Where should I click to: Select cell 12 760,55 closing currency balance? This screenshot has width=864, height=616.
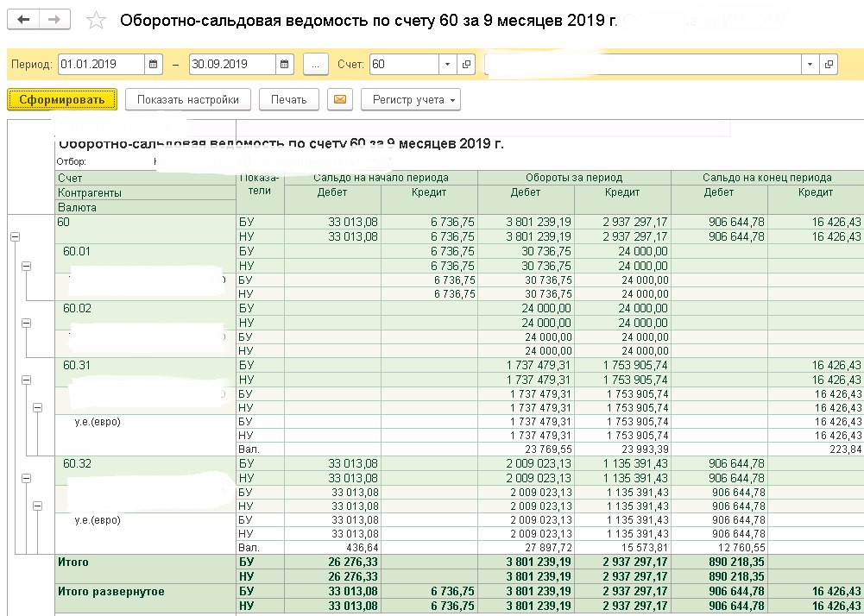point(719,548)
